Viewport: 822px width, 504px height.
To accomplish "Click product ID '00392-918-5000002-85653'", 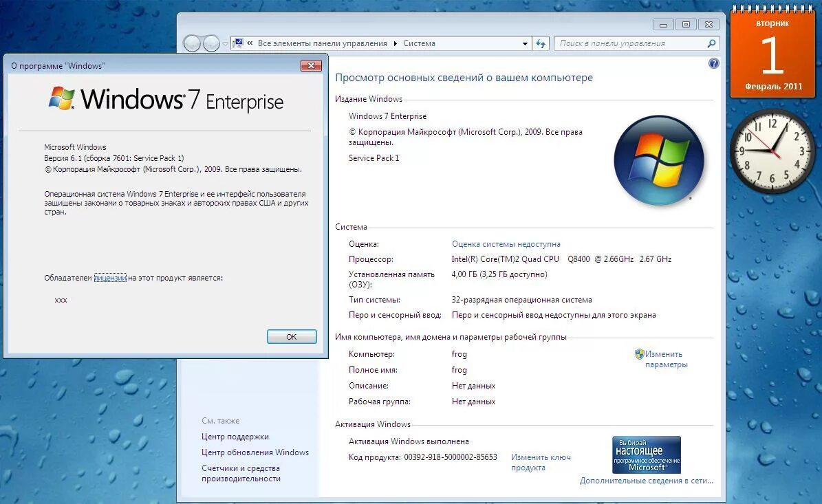I will tap(451, 457).
